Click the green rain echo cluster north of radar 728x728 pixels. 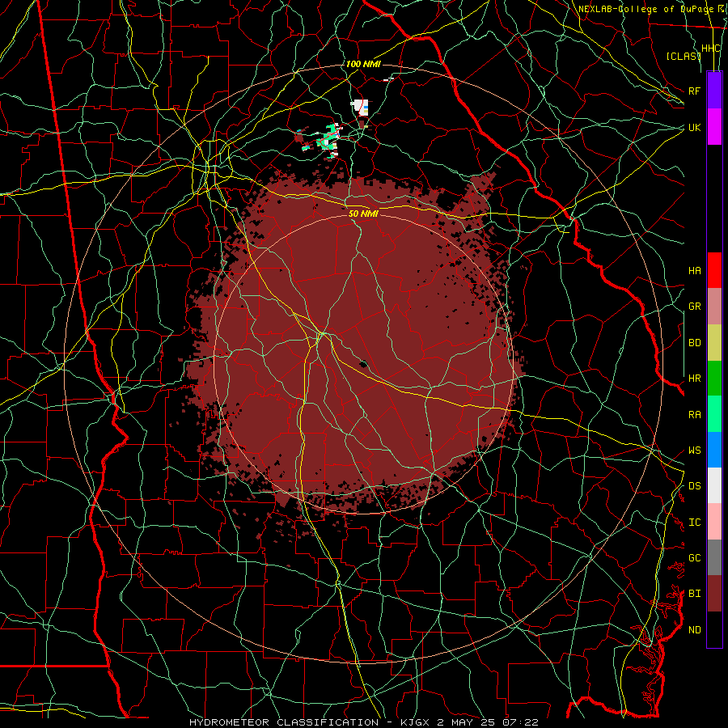328,138
